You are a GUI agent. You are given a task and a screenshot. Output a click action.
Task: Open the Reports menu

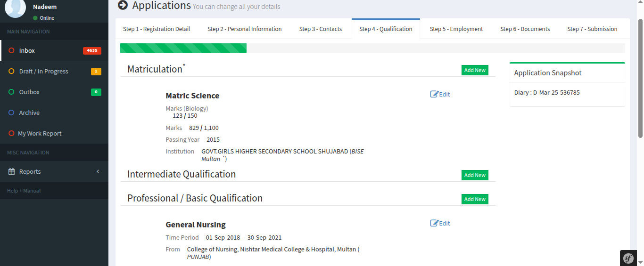tap(54, 171)
